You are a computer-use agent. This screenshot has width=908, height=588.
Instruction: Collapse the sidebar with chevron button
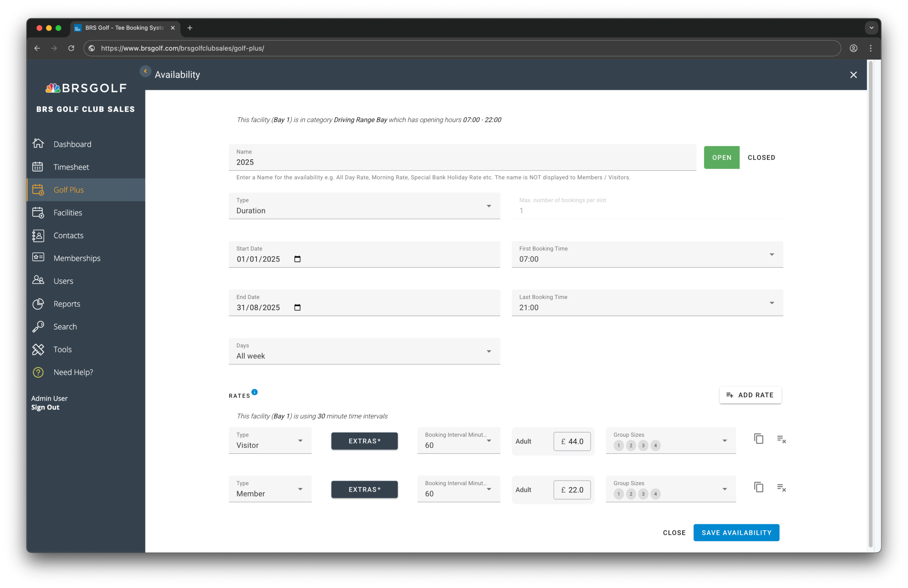[145, 71]
